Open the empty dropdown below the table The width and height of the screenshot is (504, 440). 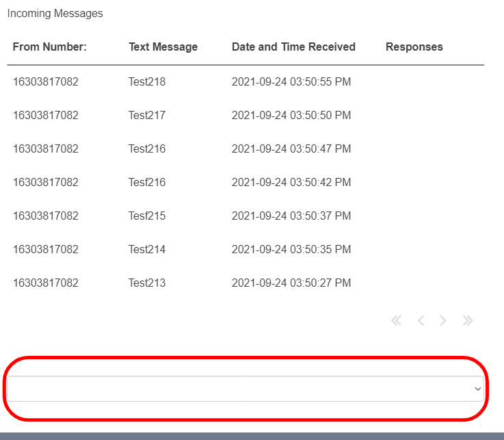click(x=246, y=389)
